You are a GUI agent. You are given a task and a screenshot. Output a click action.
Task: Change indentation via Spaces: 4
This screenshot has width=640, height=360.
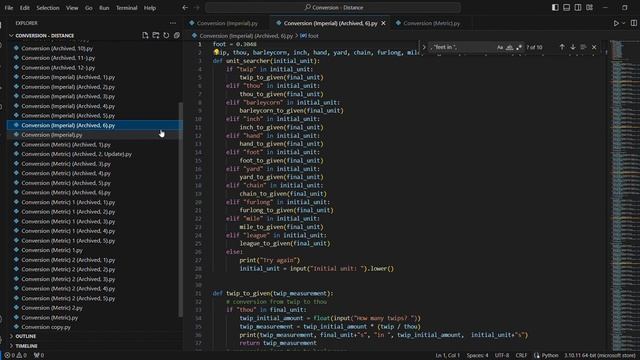tap(477, 355)
